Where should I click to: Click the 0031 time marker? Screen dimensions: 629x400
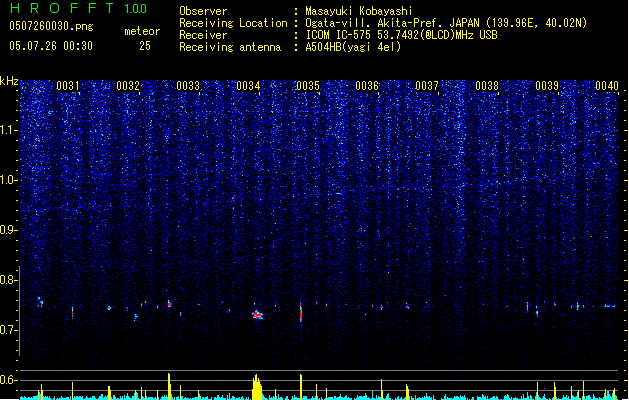point(68,86)
